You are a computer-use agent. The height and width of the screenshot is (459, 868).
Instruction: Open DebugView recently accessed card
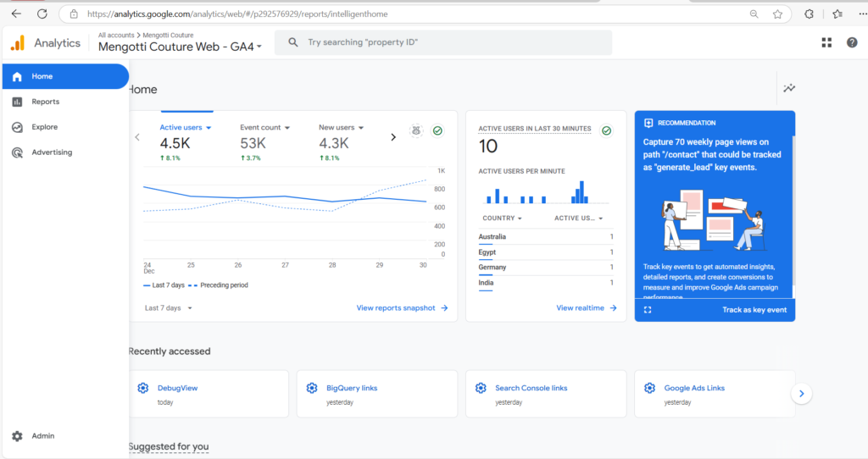pyautogui.click(x=209, y=394)
